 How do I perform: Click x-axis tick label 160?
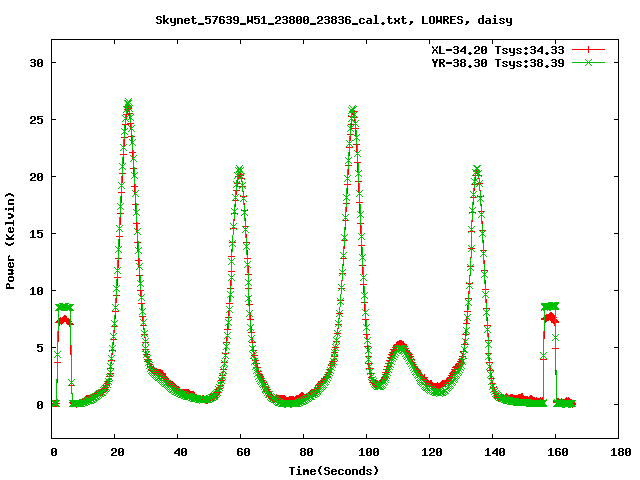tap(558, 452)
